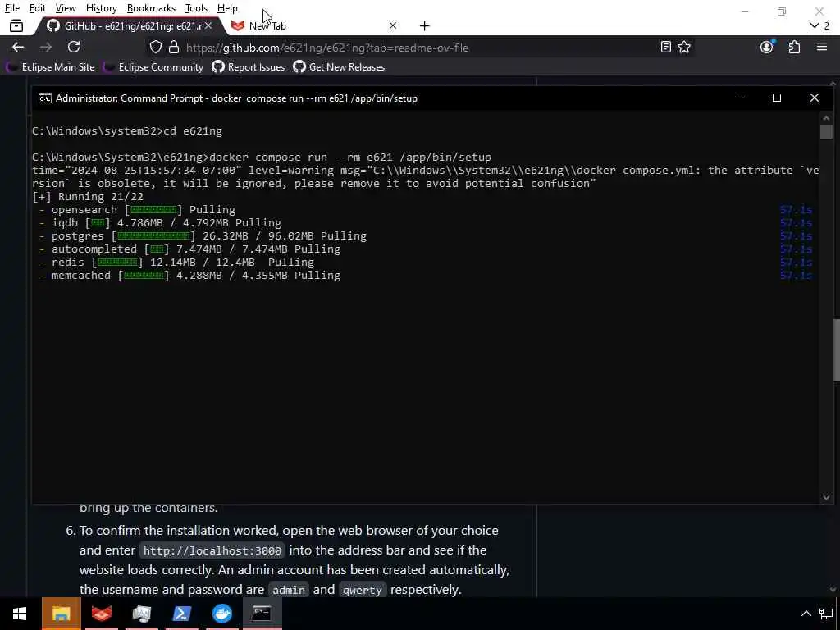Click the admin username code text

coord(288,590)
